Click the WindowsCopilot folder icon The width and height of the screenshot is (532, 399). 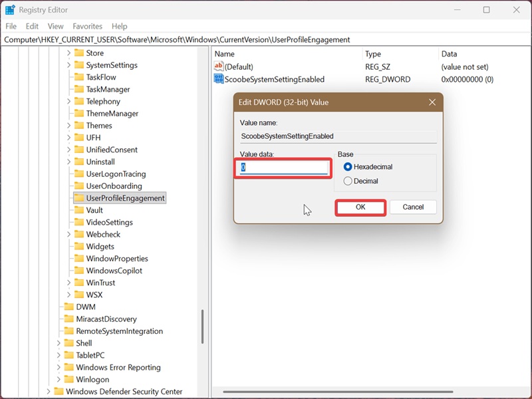[x=79, y=271]
